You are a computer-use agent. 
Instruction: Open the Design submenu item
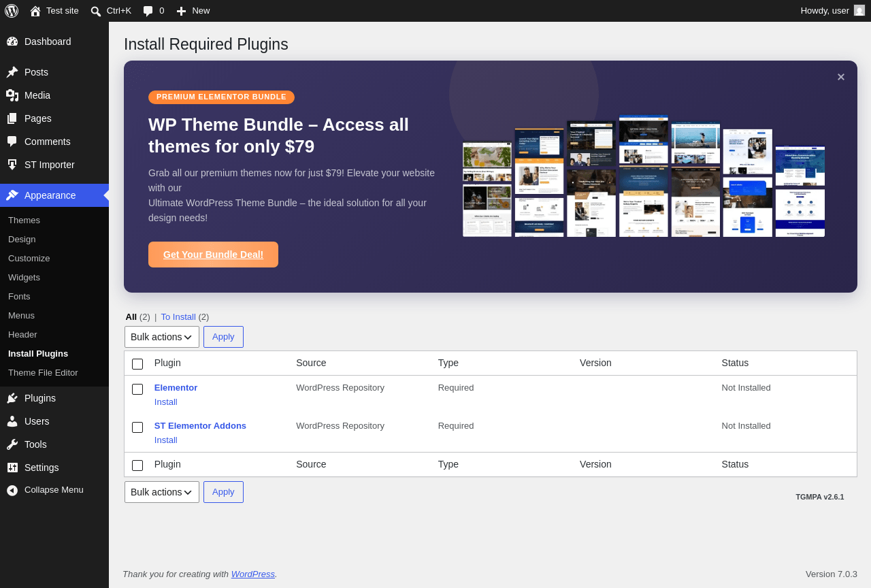pyautogui.click(x=22, y=239)
